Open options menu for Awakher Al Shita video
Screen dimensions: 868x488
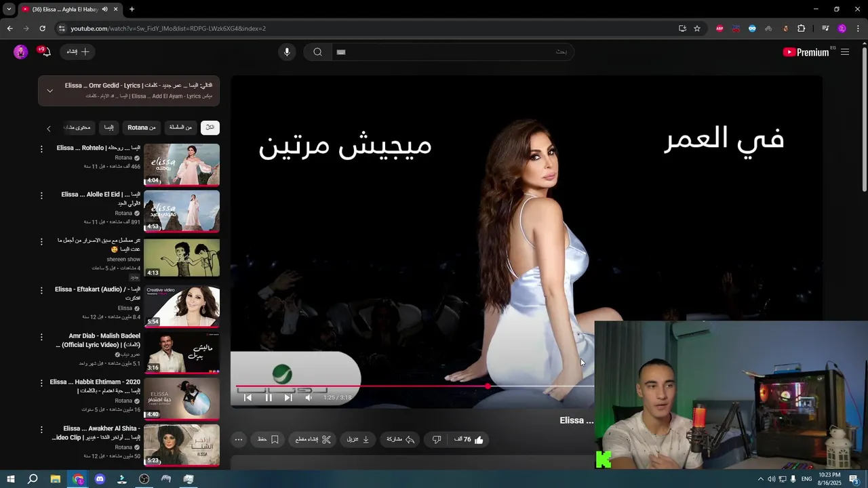point(41,430)
